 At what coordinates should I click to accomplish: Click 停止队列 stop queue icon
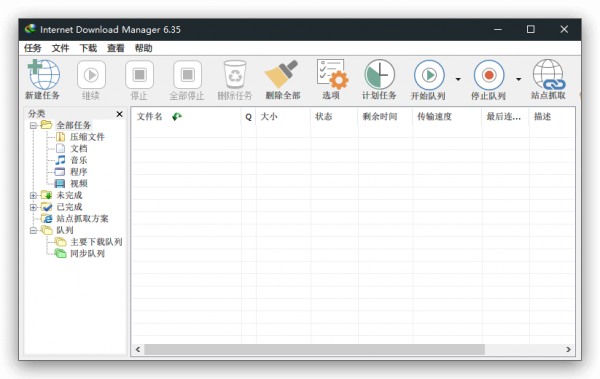(x=489, y=75)
